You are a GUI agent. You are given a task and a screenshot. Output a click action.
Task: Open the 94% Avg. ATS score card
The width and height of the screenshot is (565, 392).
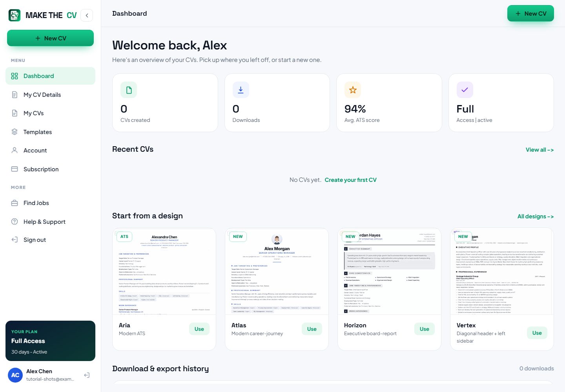click(x=389, y=103)
